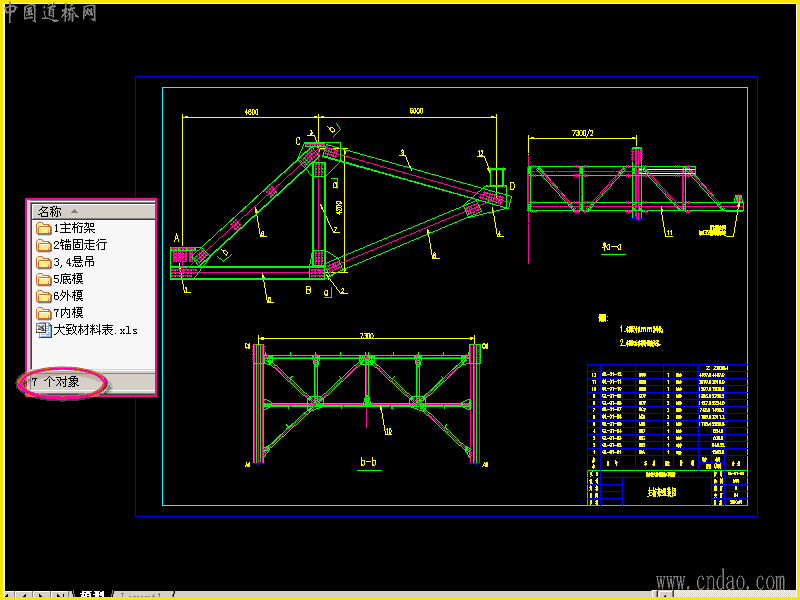This screenshot has height=600, width=800.
Task: Switch to the 模型 model tab
Action: point(92,594)
